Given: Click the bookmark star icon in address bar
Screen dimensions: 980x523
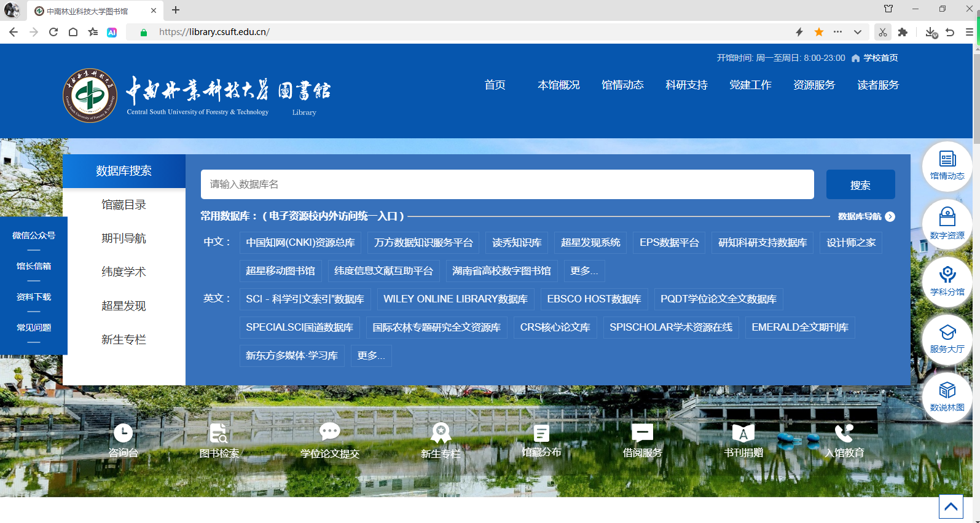Looking at the screenshot, I should pos(819,32).
